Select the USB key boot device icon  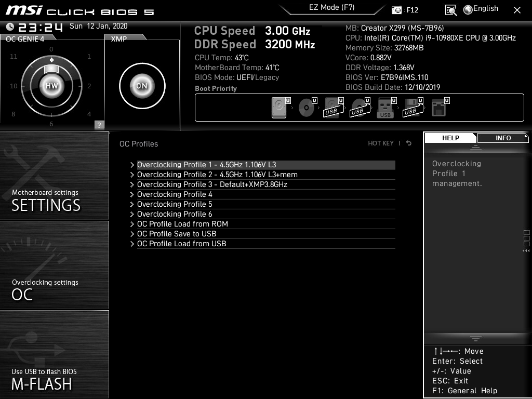pyautogui.click(x=385, y=108)
